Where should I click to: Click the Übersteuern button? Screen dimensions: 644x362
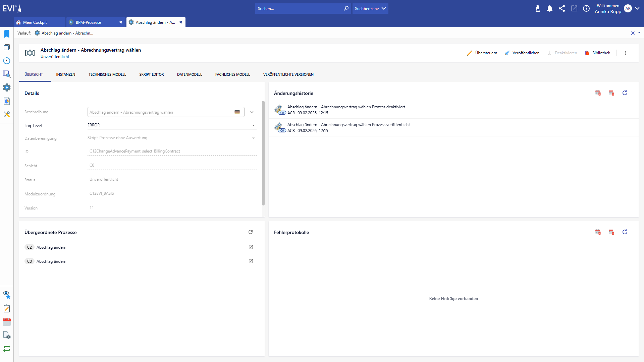coord(482,53)
